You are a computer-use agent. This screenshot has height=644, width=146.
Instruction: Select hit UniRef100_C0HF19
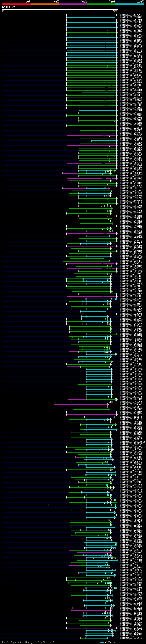(131, 77)
